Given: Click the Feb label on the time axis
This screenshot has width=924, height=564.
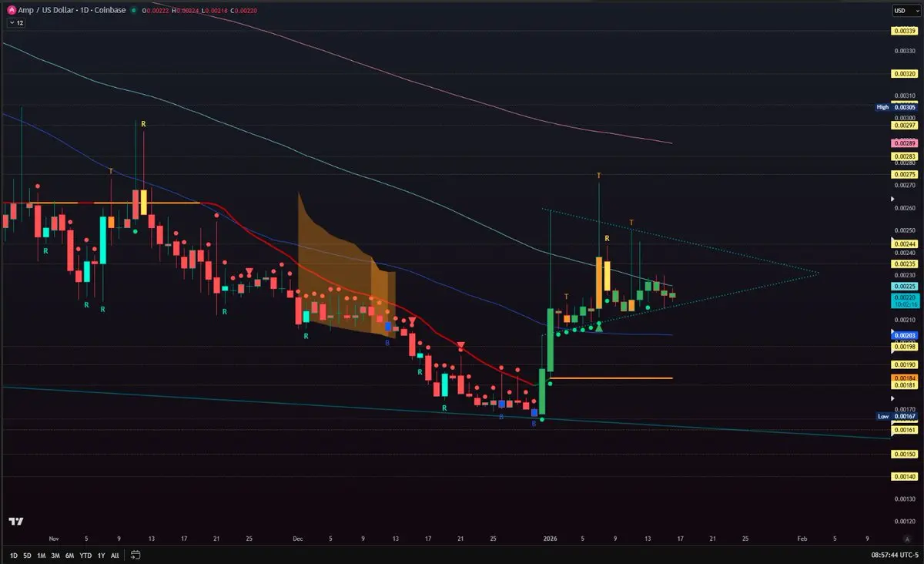Looking at the screenshot, I should coord(802,539).
